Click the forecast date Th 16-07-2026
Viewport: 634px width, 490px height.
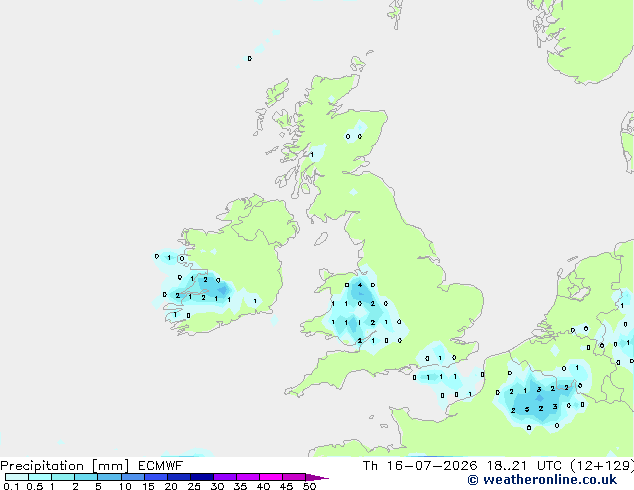point(420,466)
